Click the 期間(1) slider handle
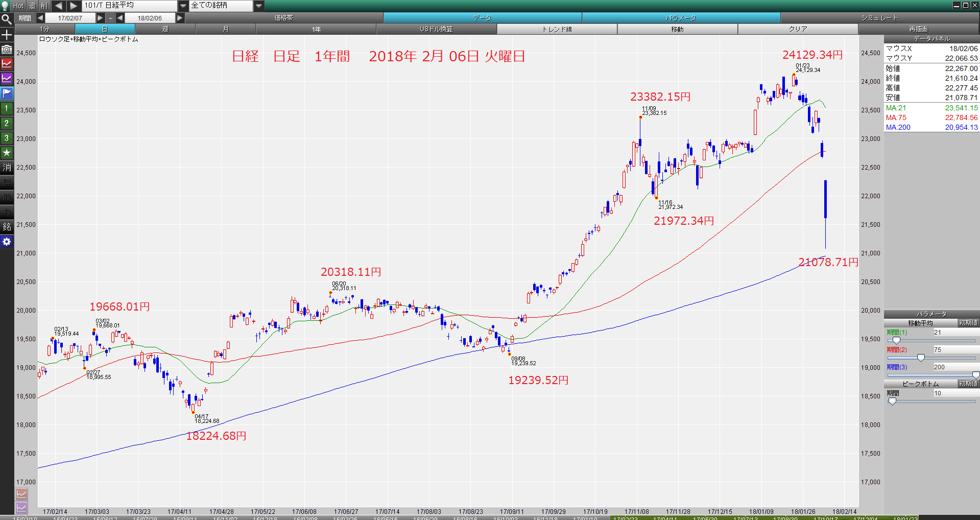The height and width of the screenshot is (520, 980). [896, 340]
